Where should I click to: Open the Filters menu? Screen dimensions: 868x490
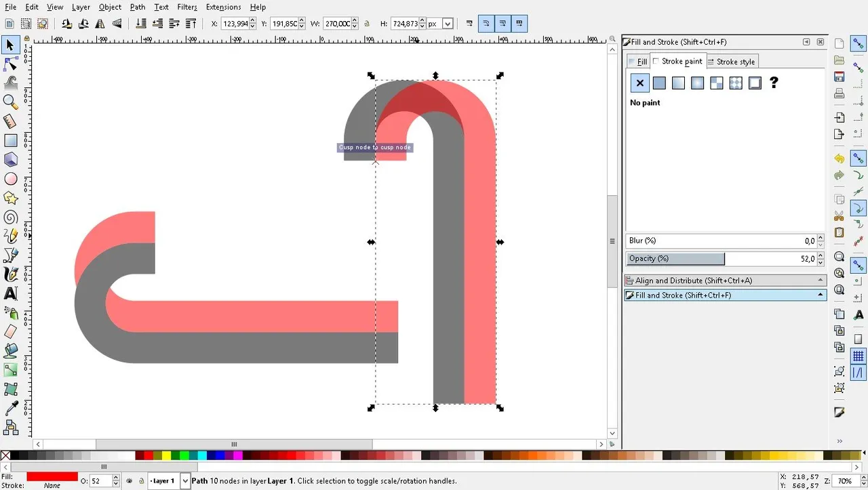187,7
